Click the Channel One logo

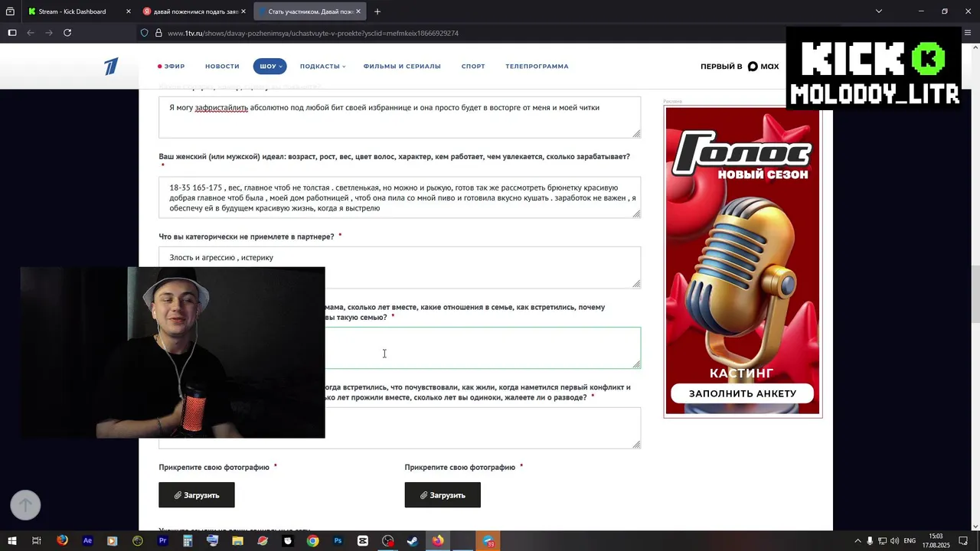(x=112, y=66)
